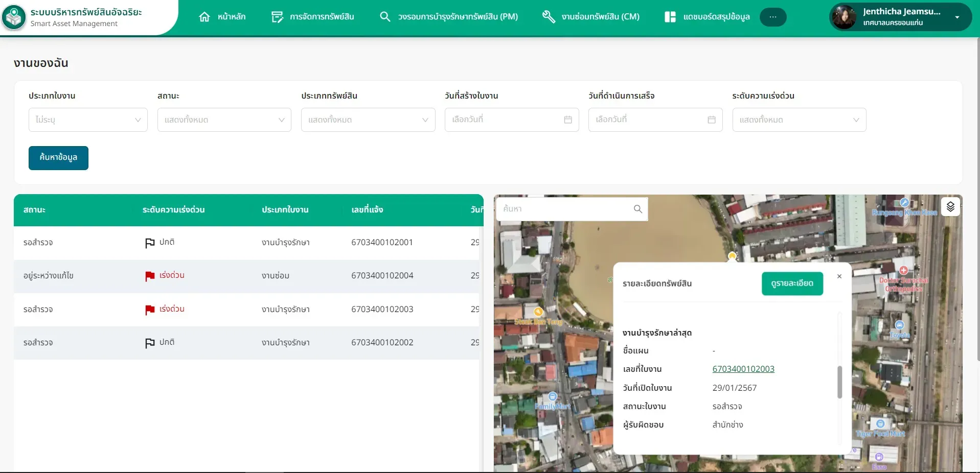Viewport: 980px width, 473px height.
Task: Click the popup vertical scrollbar thumb
Action: [x=839, y=382]
